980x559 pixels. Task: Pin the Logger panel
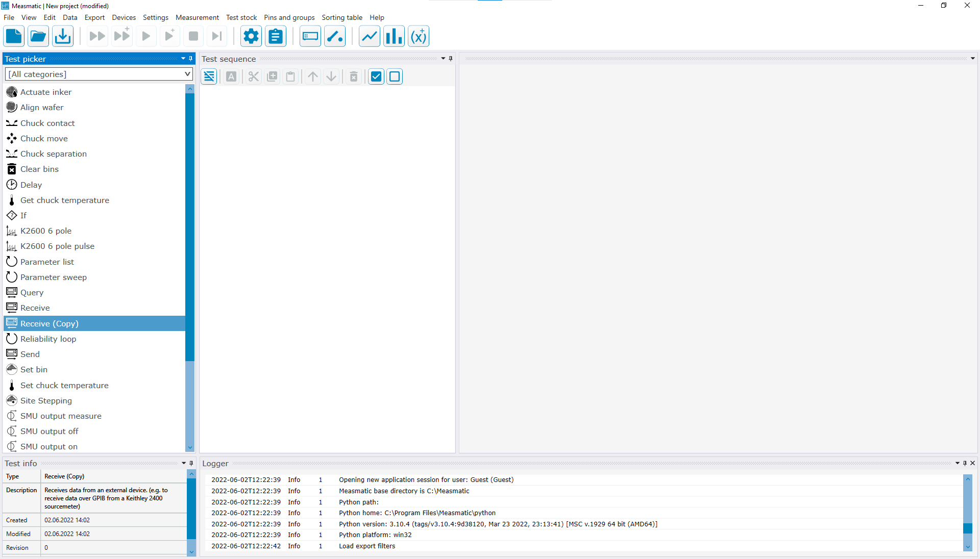pos(965,463)
